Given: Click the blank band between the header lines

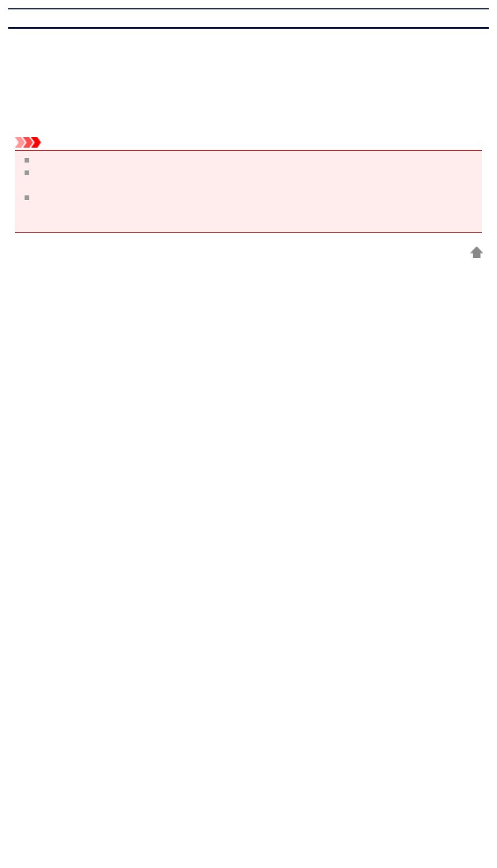Looking at the screenshot, I should [x=248, y=18].
